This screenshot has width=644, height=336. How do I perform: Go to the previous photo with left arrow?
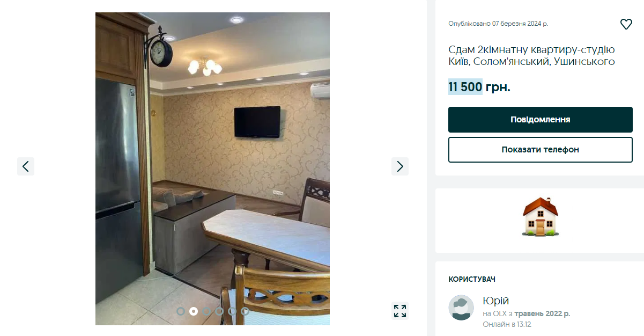pos(26,166)
